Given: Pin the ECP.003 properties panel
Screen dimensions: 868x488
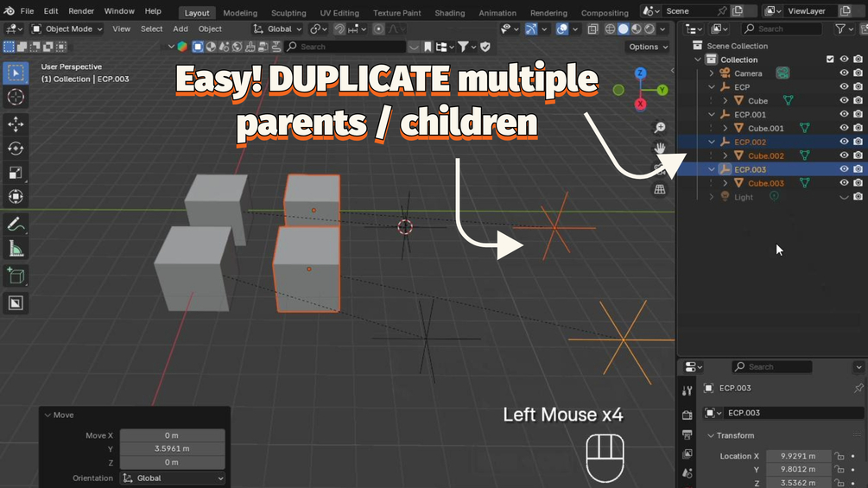Looking at the screenshot, I should tap(858, 388).
